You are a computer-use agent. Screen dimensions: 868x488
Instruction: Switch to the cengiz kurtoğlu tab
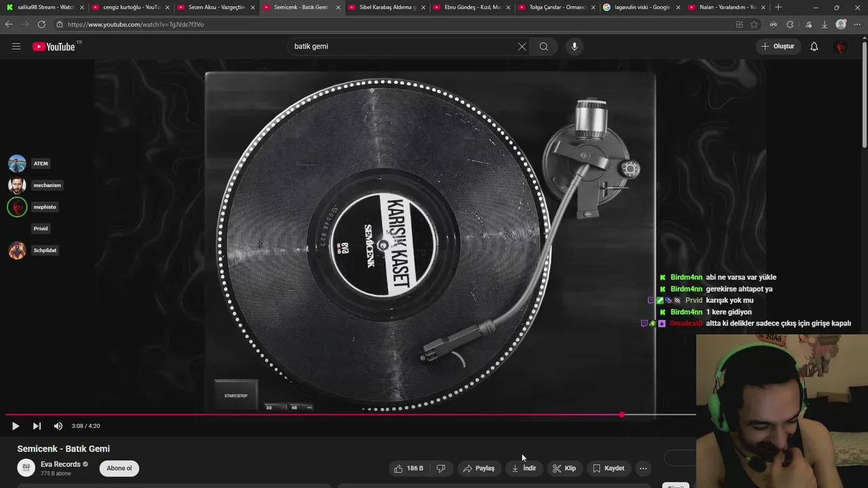130,7
